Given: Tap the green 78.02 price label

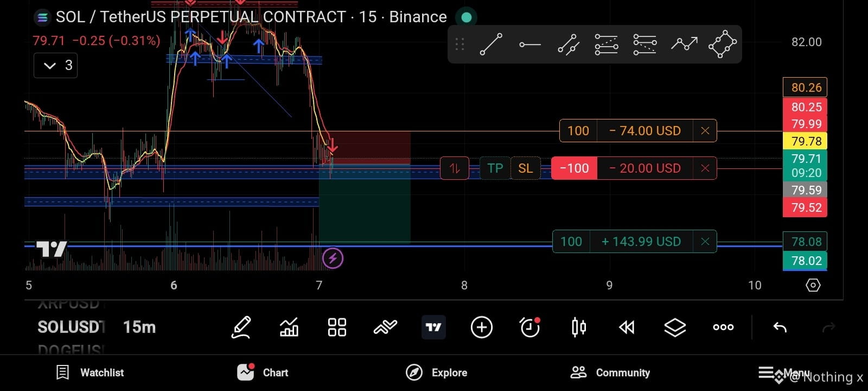Looking at the screenshot, I should 805,261.
